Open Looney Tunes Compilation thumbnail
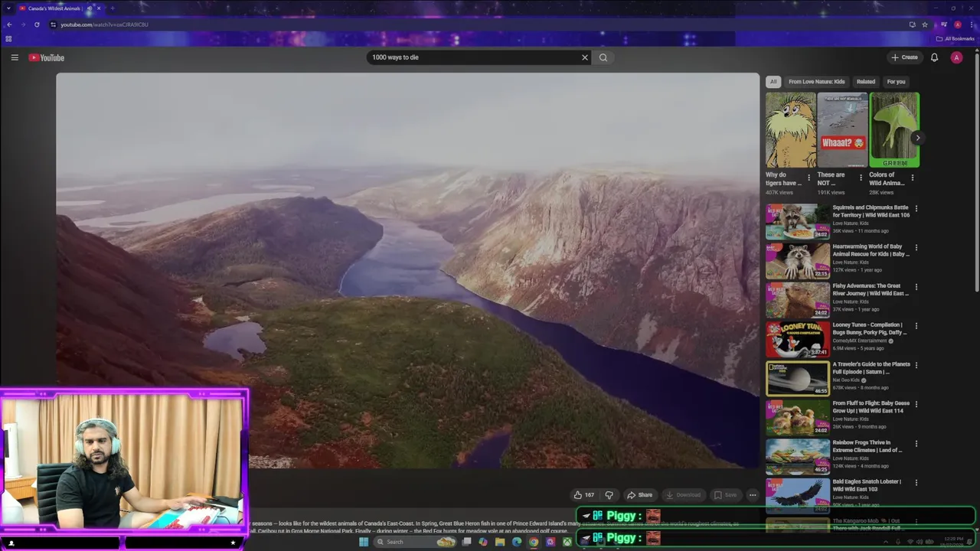980x551 pixels. 798,339
